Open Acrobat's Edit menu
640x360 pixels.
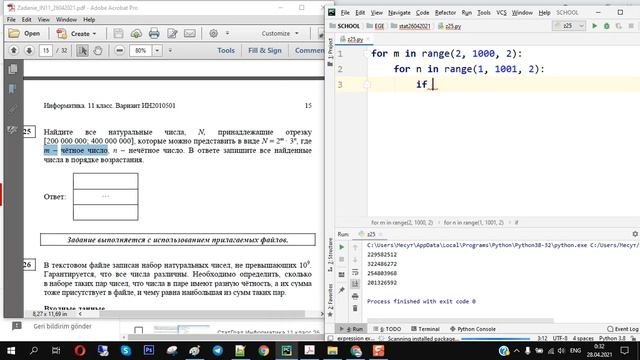click(x=27, y=20)
